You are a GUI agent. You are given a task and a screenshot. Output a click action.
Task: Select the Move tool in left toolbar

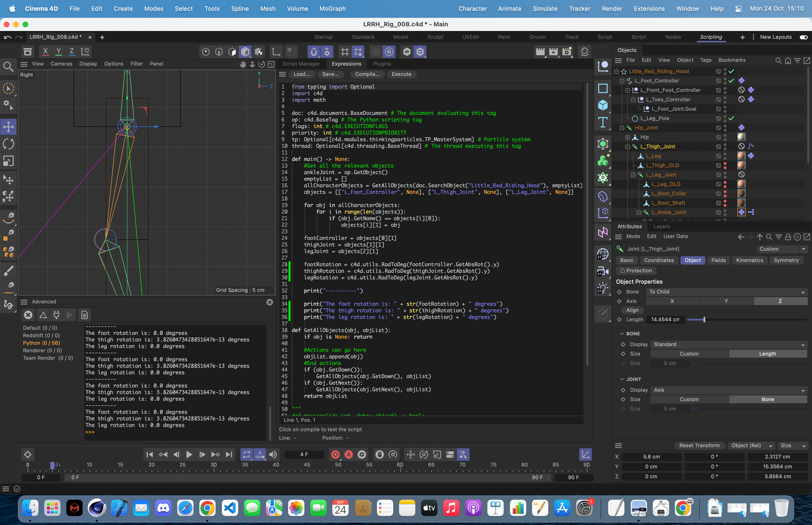coord(8,127)
